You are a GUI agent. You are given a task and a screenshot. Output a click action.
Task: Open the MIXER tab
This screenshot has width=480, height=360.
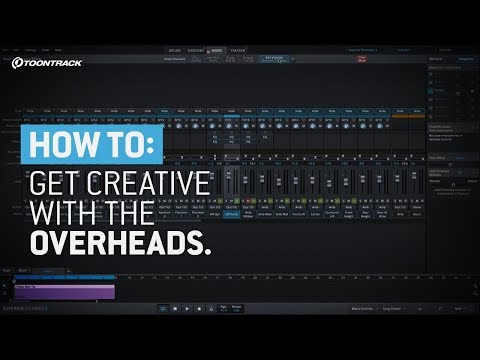[x=216, y=50]
